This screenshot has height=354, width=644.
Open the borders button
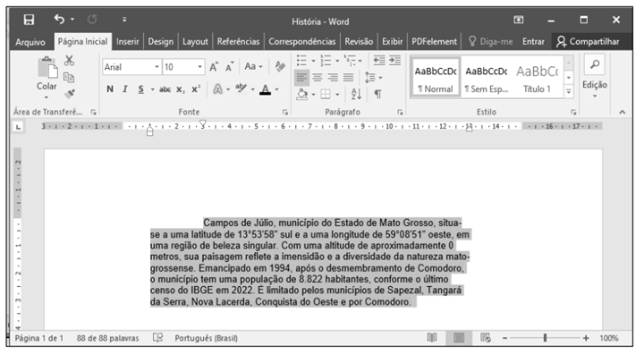pyautogui.click(x=326, y=95)
